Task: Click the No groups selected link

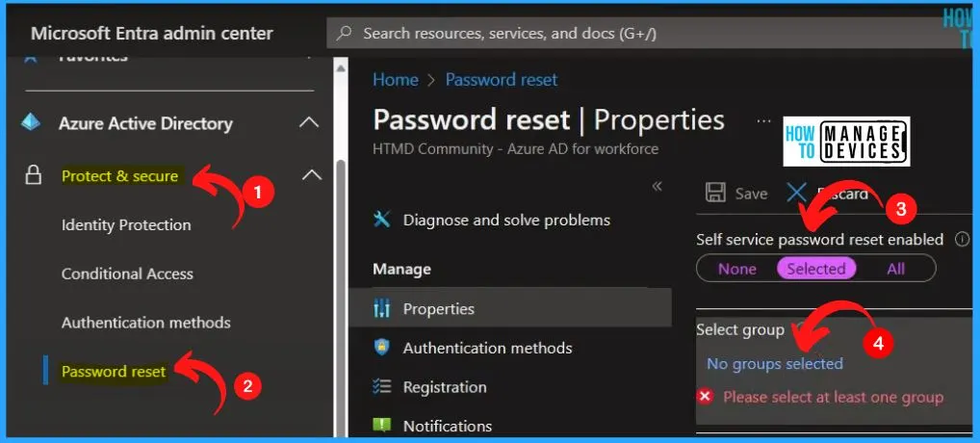Action: point(775,364)
